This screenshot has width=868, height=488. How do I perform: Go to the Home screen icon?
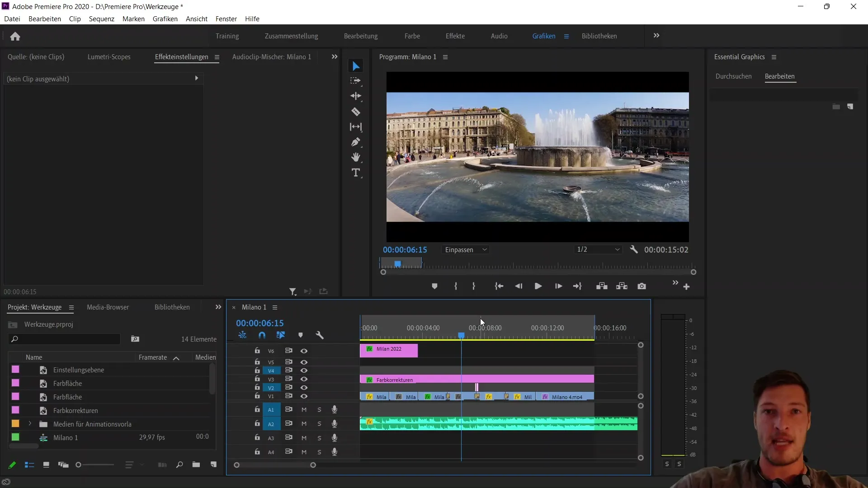15,36
